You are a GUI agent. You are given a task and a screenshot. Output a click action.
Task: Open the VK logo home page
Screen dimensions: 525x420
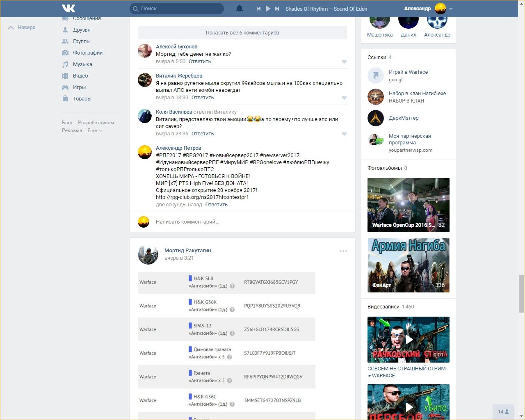coord(68,8)
